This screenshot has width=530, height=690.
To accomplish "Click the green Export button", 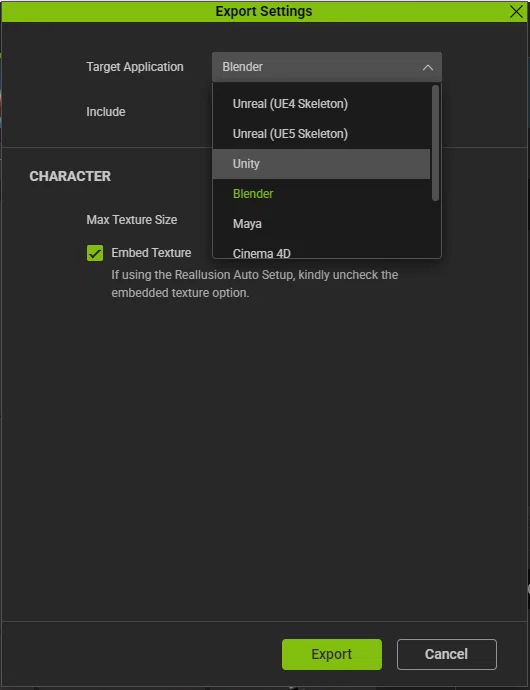I will 331,654.
